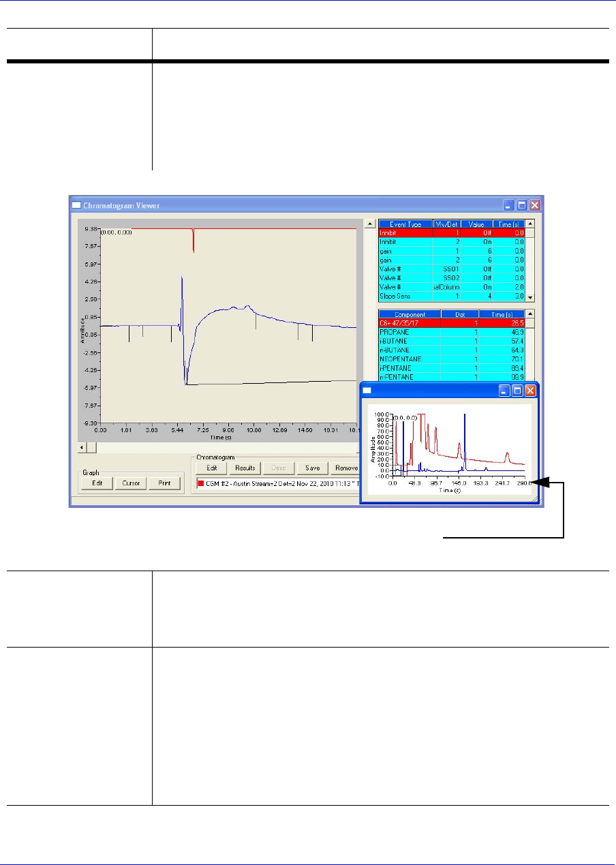Select the iPENTANE component row
The width and height of the screenshot is (616, 865).
(452, 368)
